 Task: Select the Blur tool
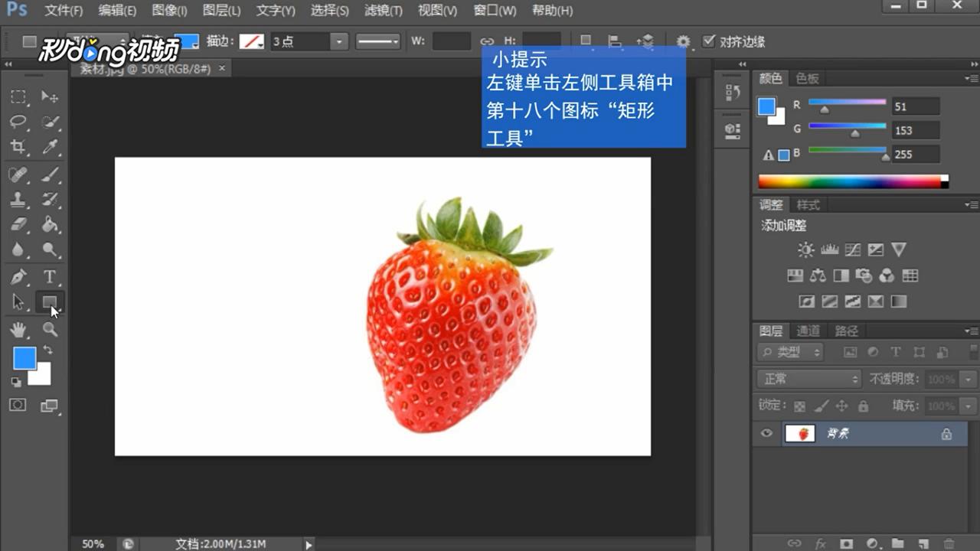pos(18,249)
